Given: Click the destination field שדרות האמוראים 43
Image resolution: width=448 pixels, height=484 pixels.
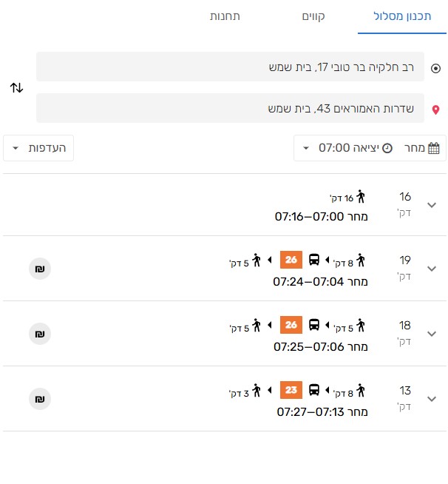Looking at the screenshot, I should pos(230,109).
